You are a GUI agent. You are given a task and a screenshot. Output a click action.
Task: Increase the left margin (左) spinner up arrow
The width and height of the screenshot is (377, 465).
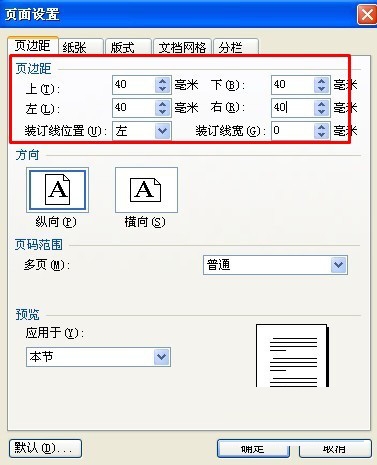click(163, 104)
